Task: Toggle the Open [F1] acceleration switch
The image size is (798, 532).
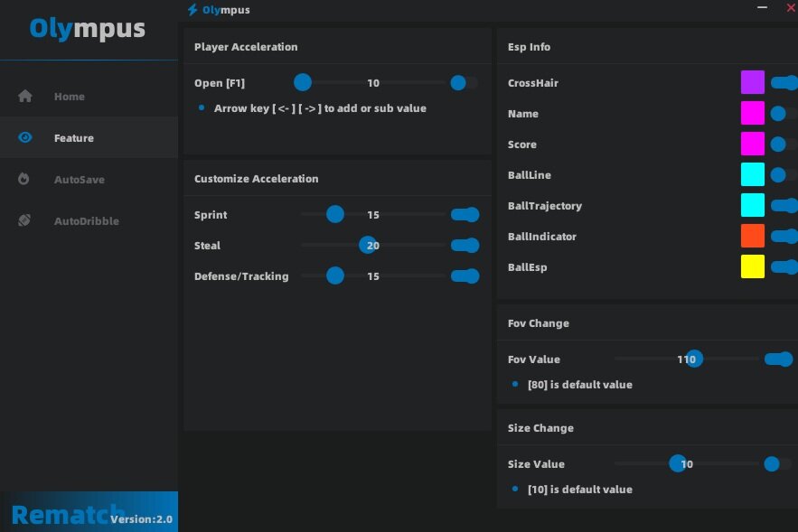Action: [465, 83]
